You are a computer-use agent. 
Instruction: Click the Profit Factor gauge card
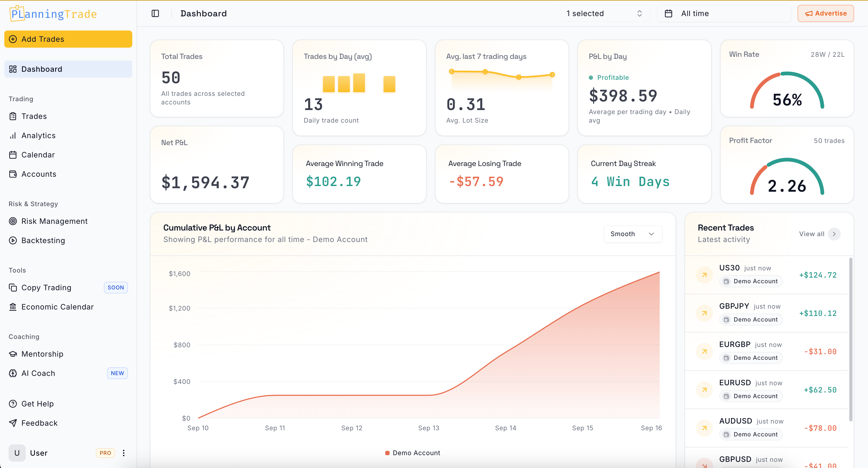787,165
